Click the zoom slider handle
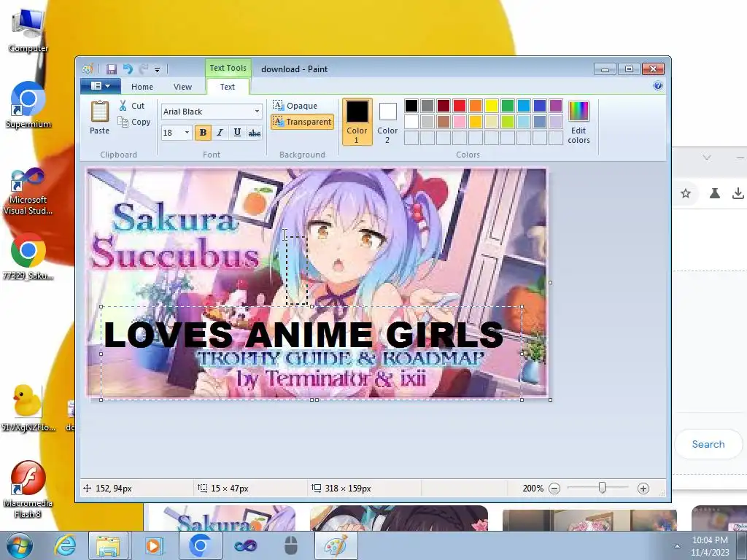 click(x=602, y=488)
